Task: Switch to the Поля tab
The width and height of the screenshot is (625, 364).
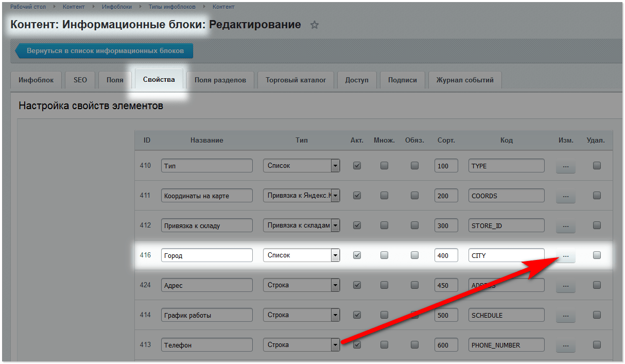Action: tap(115, 80)
